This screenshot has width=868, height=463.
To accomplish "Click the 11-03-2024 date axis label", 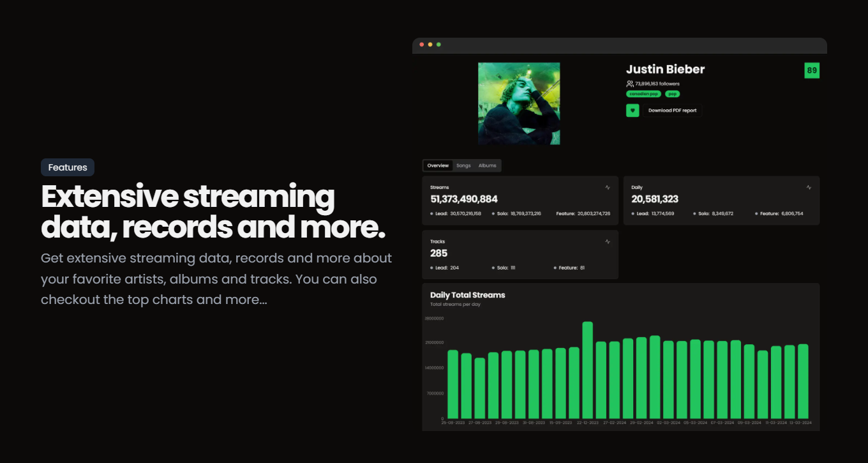I will click(x=776, y=423).
